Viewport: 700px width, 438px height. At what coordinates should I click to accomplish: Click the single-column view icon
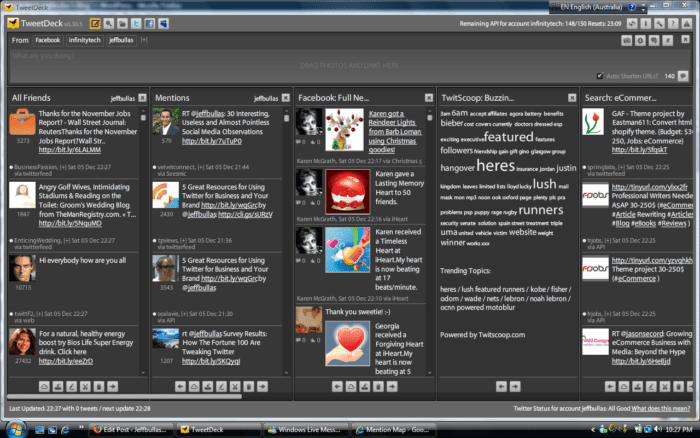(646, 24)
